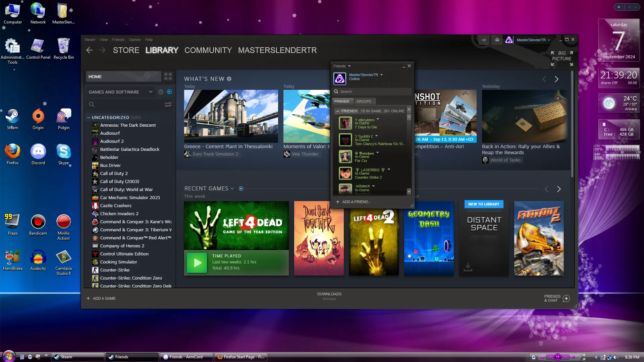Open DOWNLOADS Manage
644x362 pixels.
pos(329,296)
